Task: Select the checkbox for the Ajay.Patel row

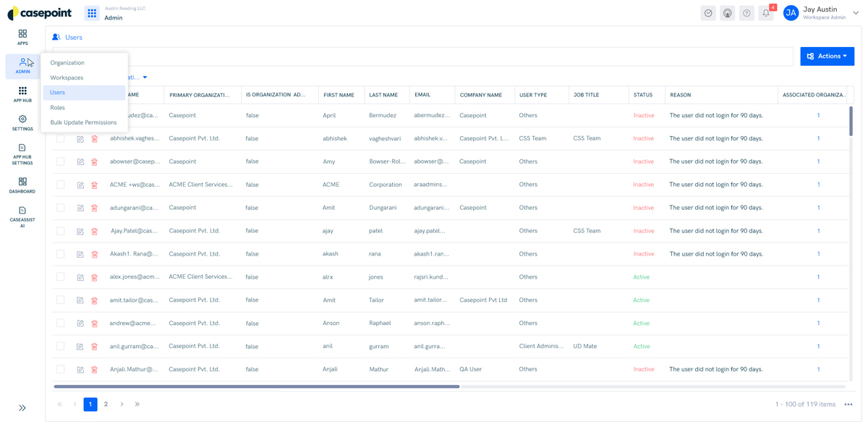Action: pyautogui.click(x=61, y=230)
